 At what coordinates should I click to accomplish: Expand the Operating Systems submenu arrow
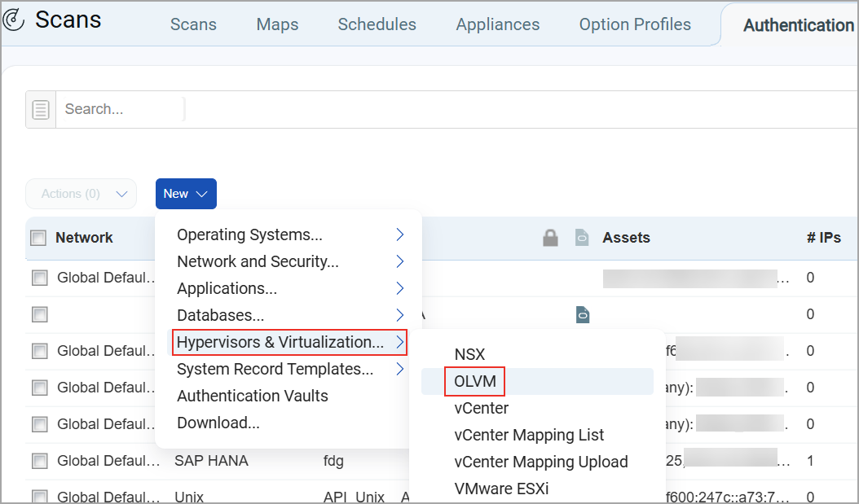click(400, 234)
